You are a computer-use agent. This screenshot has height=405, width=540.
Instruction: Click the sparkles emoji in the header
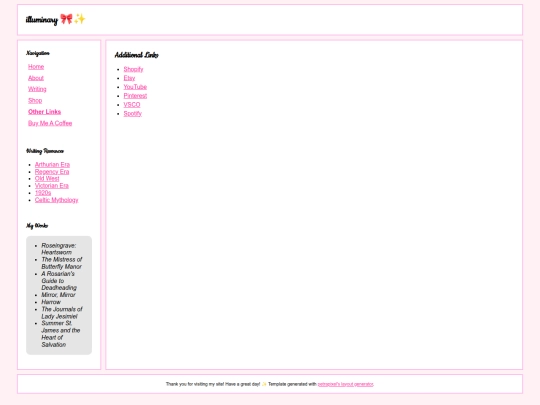tap(80, 19)
